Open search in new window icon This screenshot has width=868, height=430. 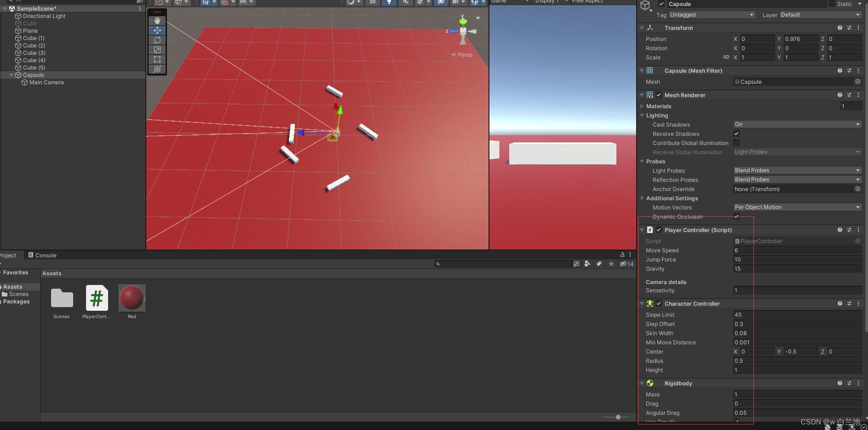(576, 264)
